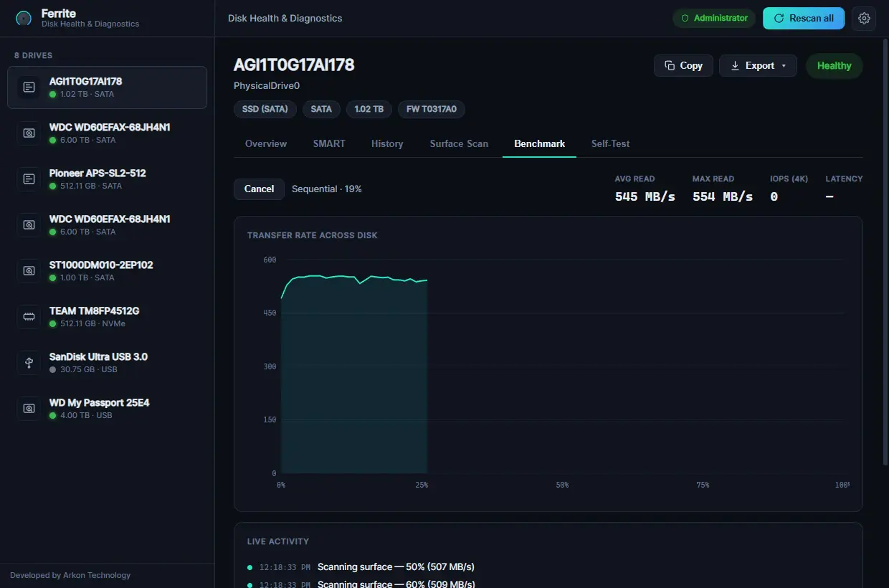This screenshot has height=588, width=889.
Task: Open the Export dropdown arrow
Action: (784, 66)
